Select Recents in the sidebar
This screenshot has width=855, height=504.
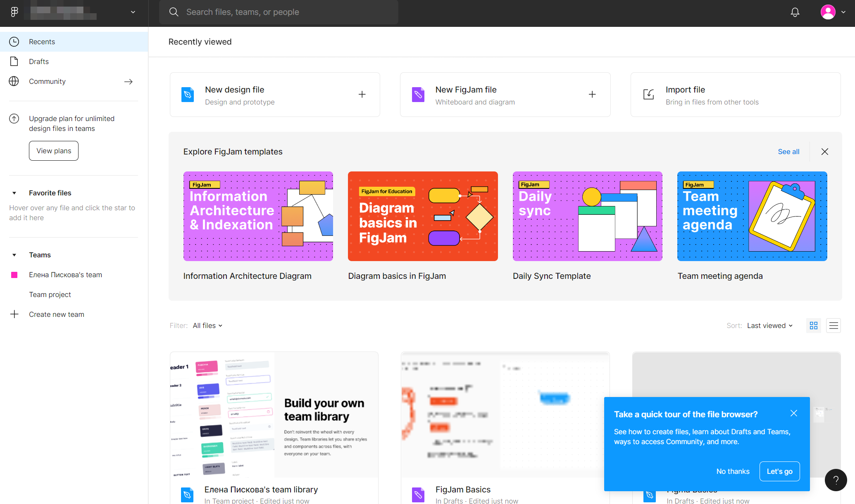pos(74,42)
